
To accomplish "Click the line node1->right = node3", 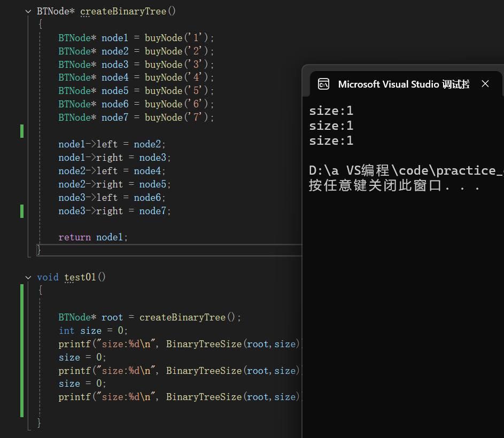I will coord(114,158).
